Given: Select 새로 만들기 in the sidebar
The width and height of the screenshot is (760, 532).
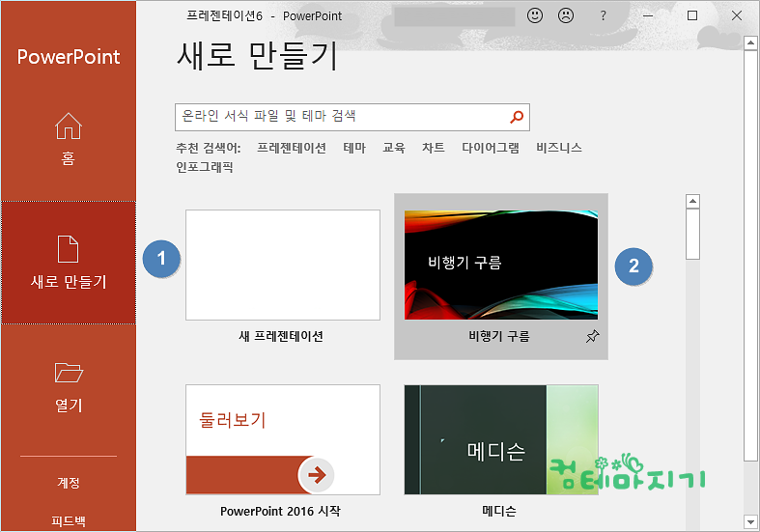Looking at the screenshot, I should pyautogui.click(x=69, y=263).
